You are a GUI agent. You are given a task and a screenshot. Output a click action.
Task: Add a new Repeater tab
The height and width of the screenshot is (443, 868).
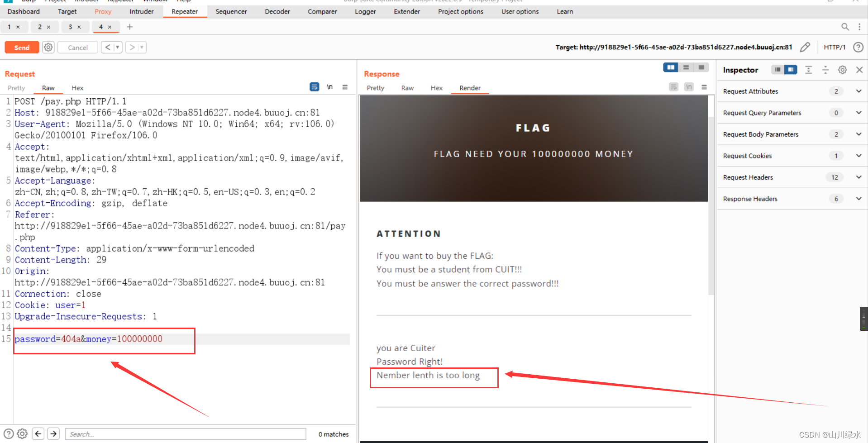[130, 27]
